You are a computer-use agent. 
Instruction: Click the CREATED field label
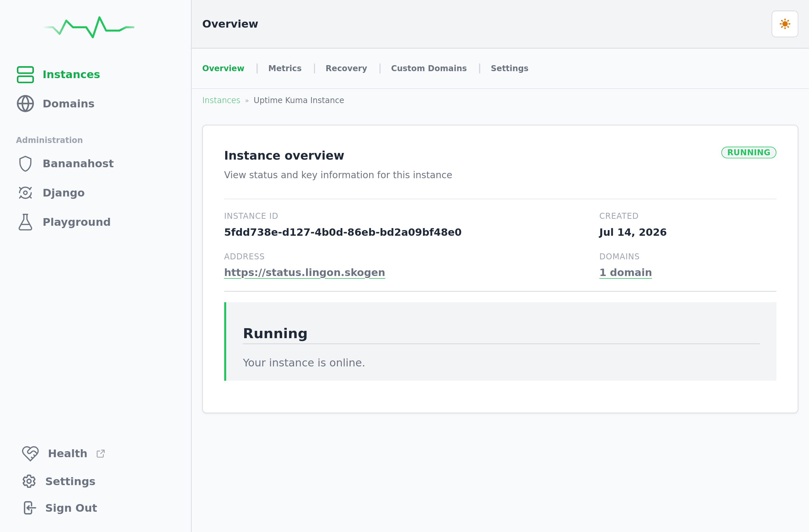619,216
